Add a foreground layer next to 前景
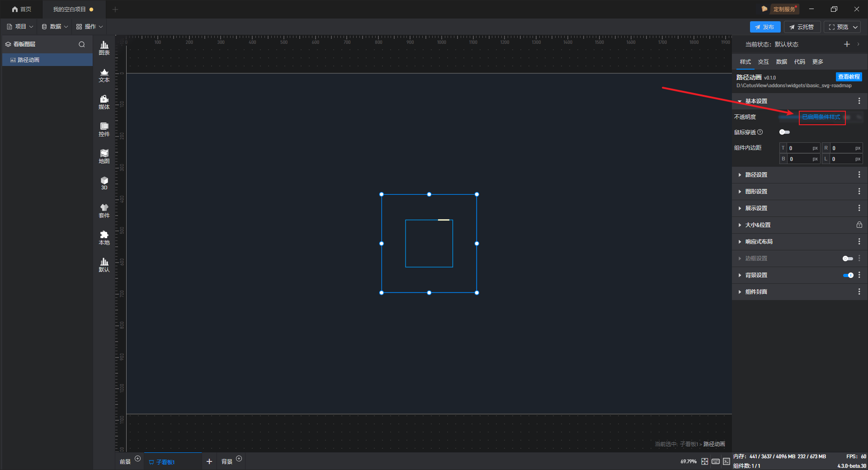 (138, 459)
